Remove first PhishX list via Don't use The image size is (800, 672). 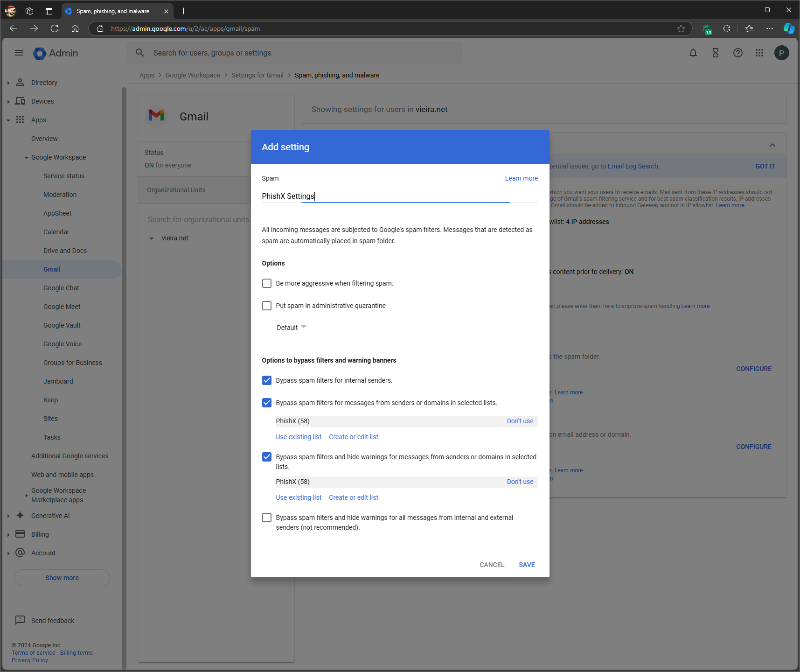pyautogui.click(x=520, y=421)
